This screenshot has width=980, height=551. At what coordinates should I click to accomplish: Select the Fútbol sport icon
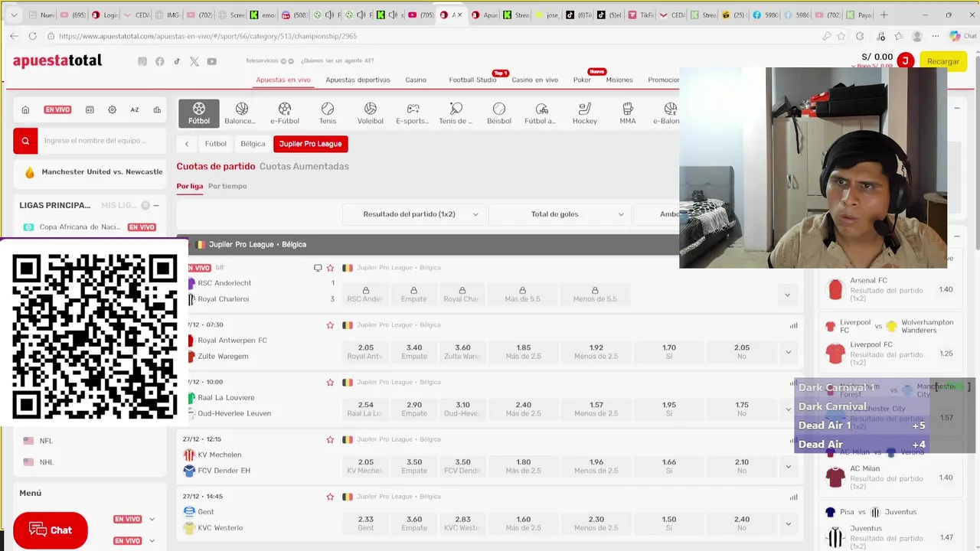tap(199, 113)
